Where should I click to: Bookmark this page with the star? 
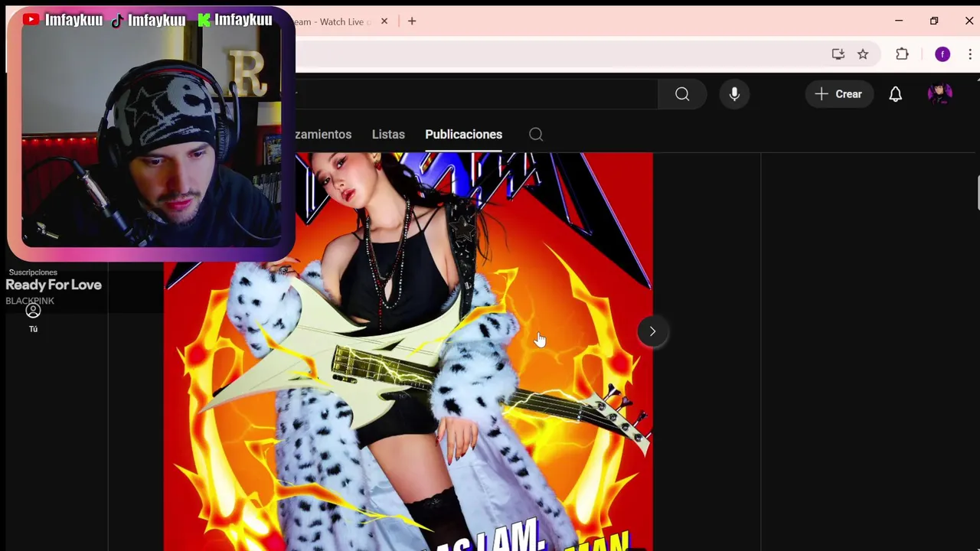863,54
